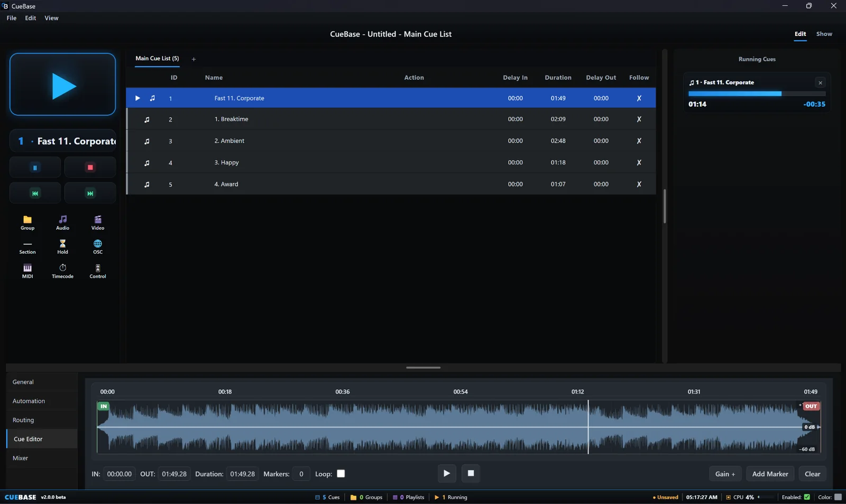The width and height of the screenshot is (846, 504).
Task: Toggle Follow X for Fast 11. Corporate
Action: (639, 98)
